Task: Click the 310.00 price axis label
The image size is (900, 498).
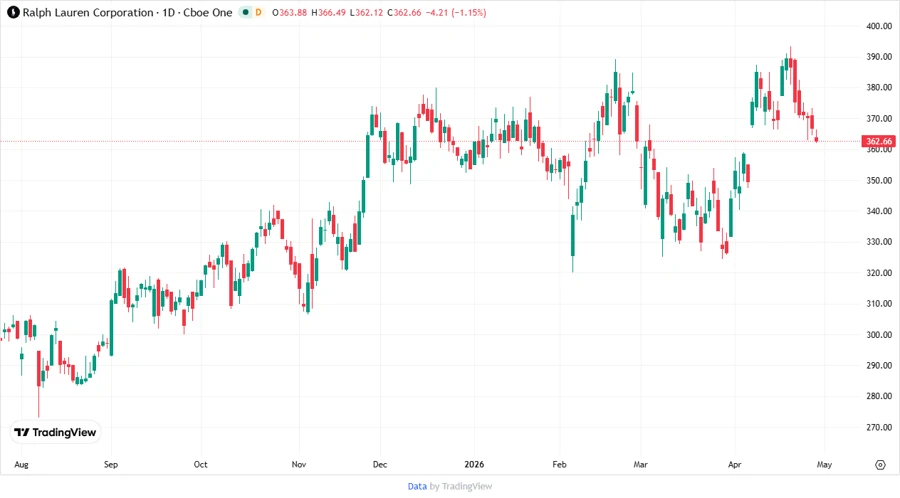Action: [879, 304]
